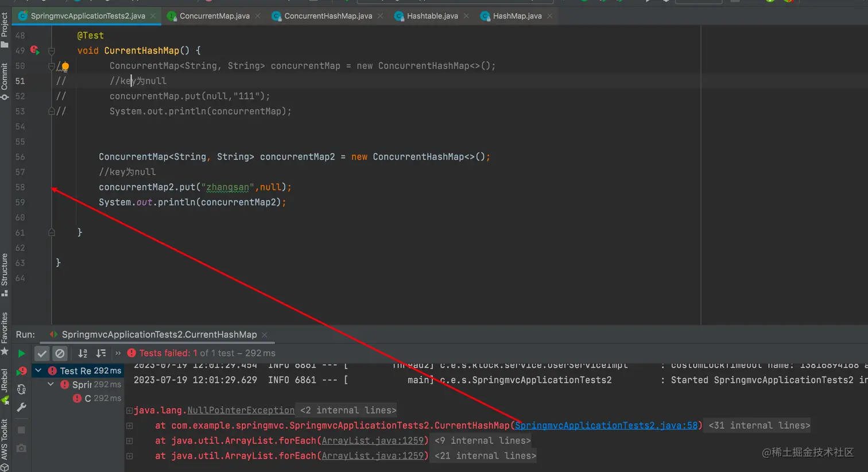Rerun the test with green play icon
Image resolution: width=868 pixels, height=472 pixels.
click(21, 353)
